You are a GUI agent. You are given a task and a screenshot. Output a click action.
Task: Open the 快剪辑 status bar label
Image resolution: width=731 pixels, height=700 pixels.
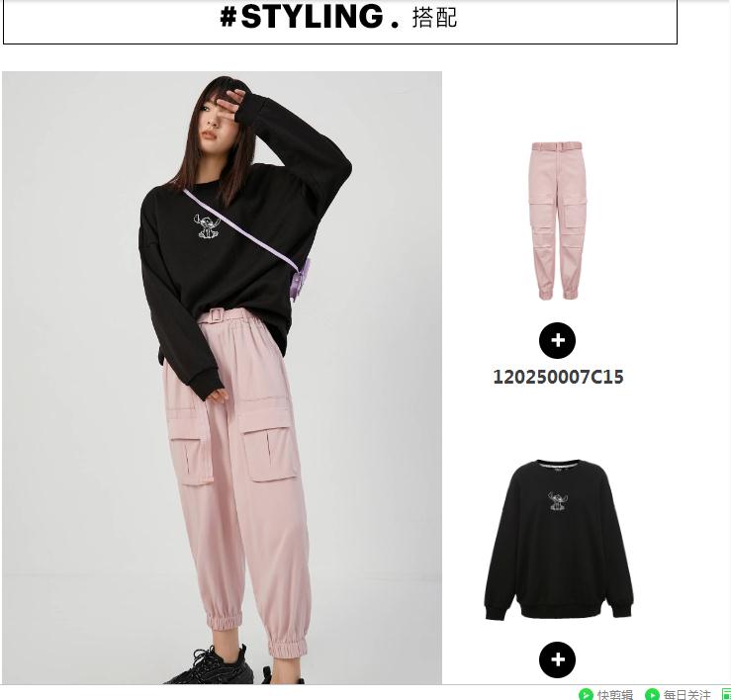coord(614,695)
